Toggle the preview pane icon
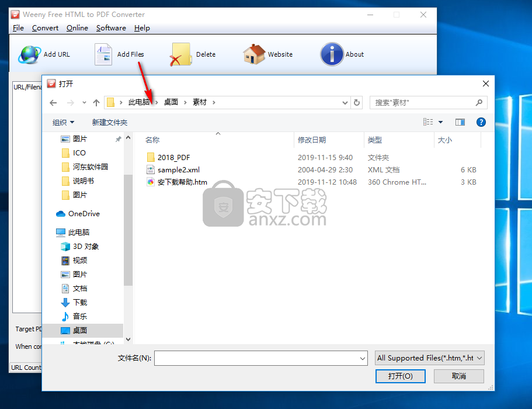Screen dimensions: 532x409 point(460,122)
